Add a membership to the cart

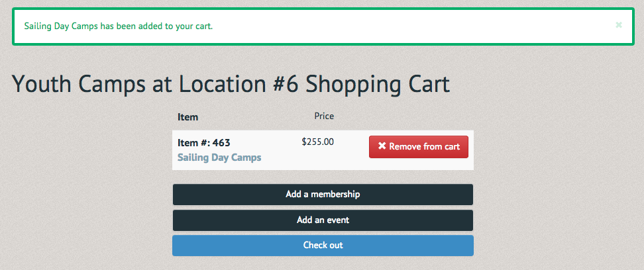click(x=323, y=194)
